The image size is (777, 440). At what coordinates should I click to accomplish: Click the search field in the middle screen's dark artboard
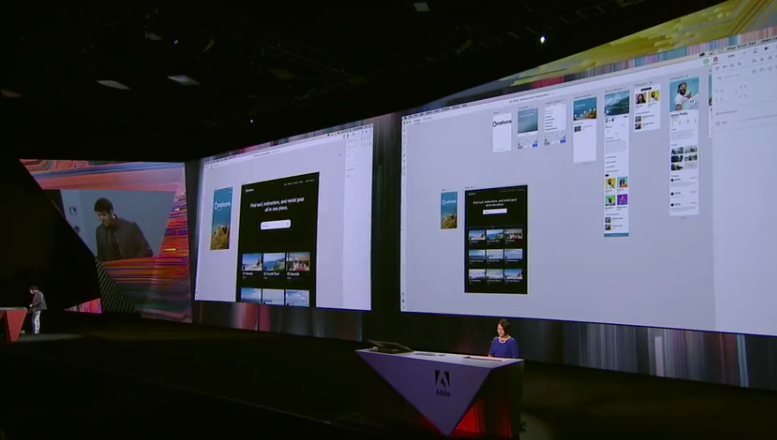tap(276, 224)
